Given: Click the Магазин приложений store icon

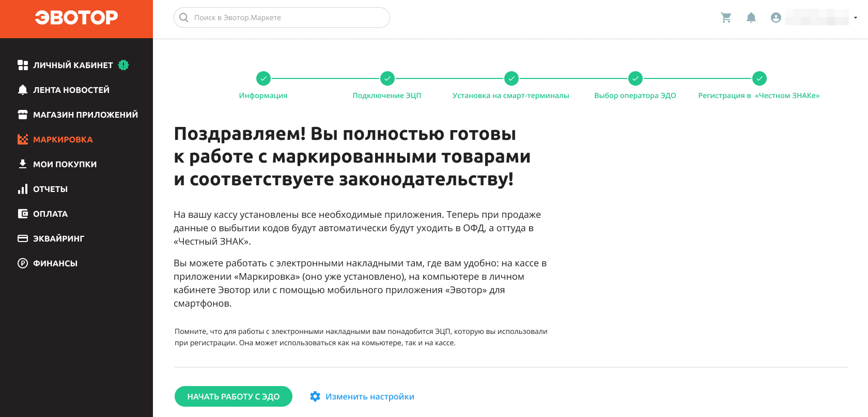Looking at the screenshot, I should click(23, 115).
